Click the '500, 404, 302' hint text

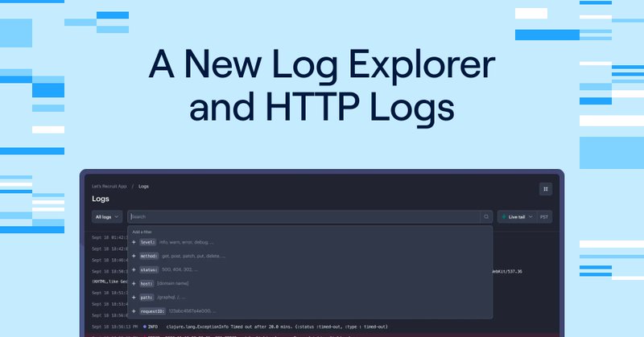coord(180,269)
